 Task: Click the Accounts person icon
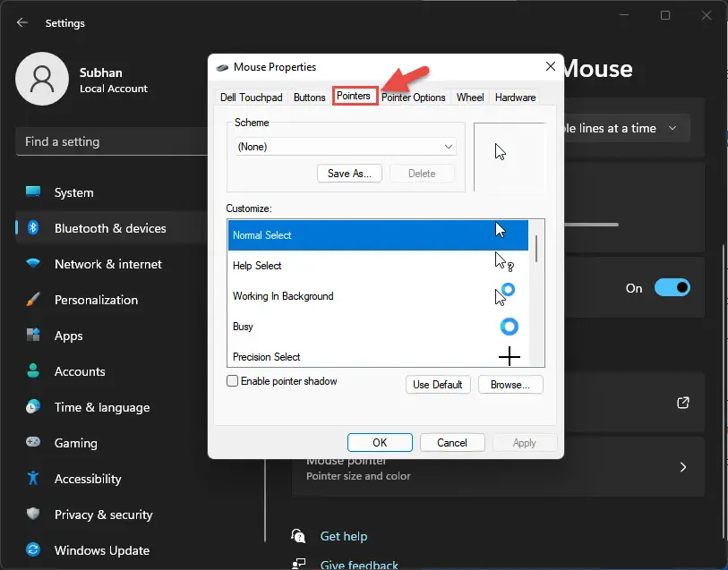33,370
